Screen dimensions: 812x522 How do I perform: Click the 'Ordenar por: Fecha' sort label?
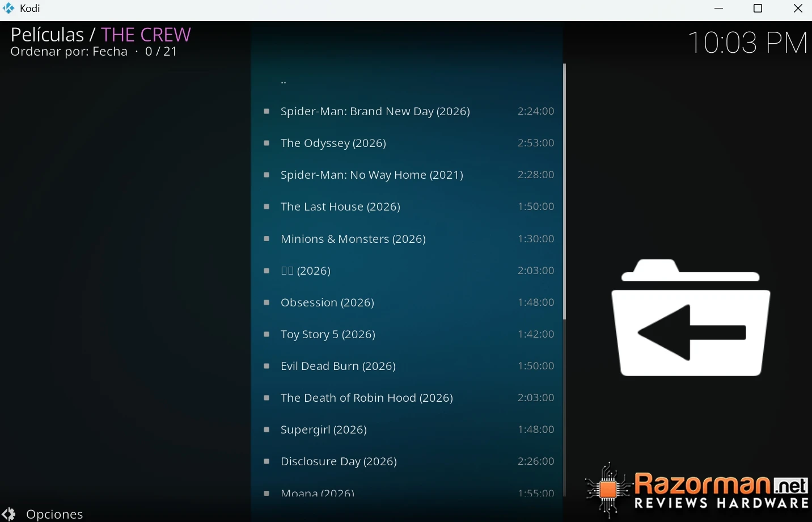point(69,52)
